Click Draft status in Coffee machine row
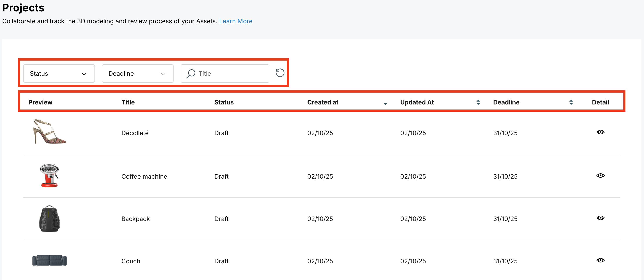This screenshot has height=280, width=644. click(x=222, y=176)
